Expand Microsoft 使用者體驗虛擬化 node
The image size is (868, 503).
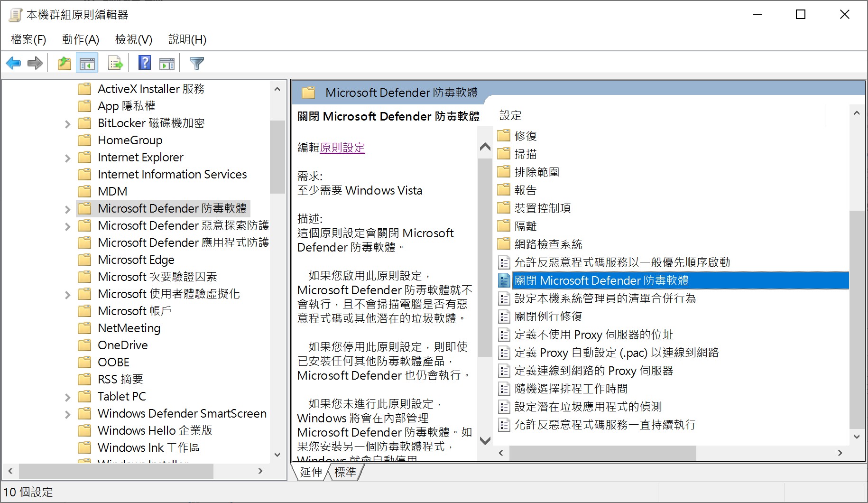pyautogui.click(x=67, y=295)
